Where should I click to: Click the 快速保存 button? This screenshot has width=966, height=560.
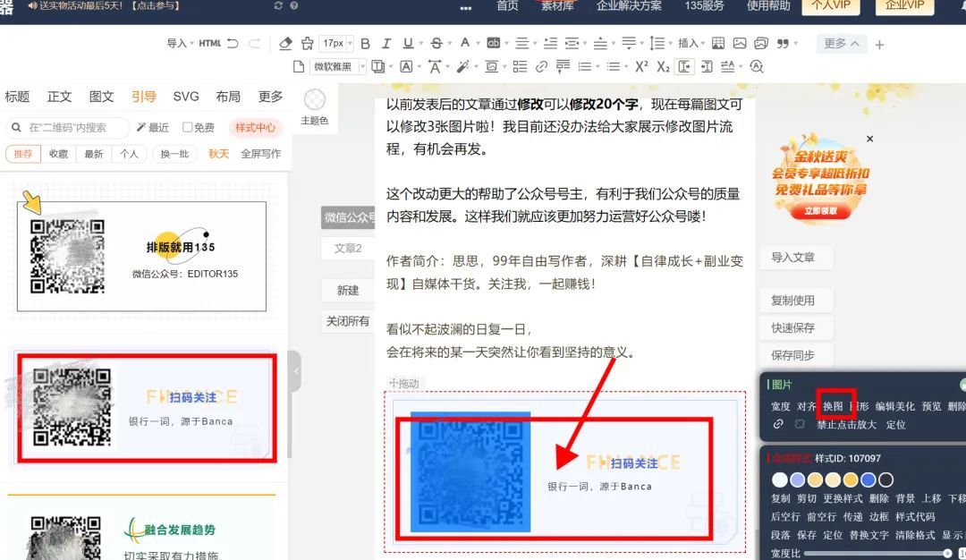point(792,327)
